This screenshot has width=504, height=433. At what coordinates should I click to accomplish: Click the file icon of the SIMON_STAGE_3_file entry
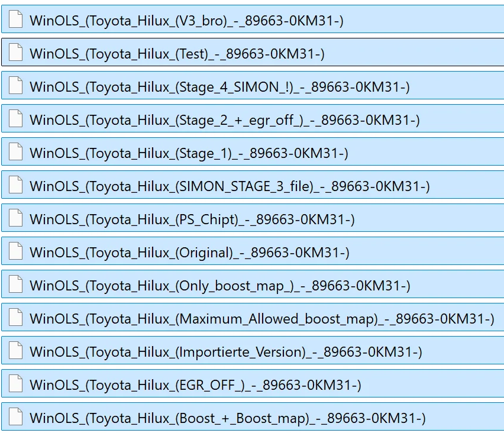(15, 185)
